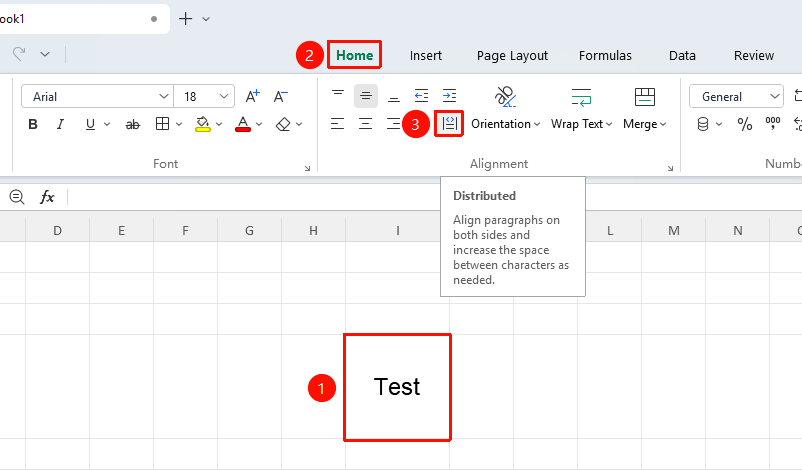Select the cell containing Test
Viewport: 802px width, 470px height.
coord(397,387)
